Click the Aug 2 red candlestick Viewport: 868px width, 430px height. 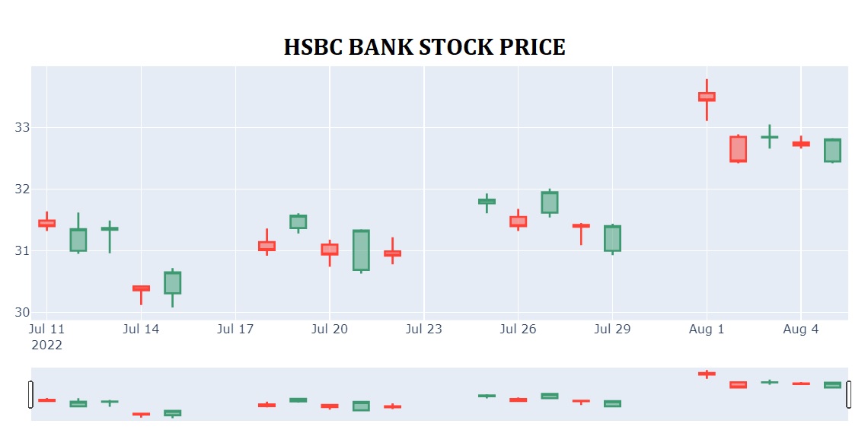coord(738,149)
